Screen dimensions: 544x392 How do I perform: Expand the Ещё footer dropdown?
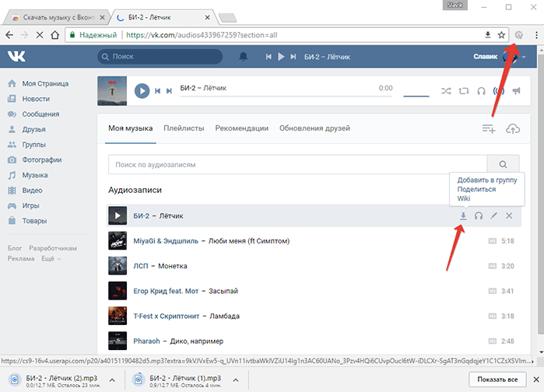point(51,258)
